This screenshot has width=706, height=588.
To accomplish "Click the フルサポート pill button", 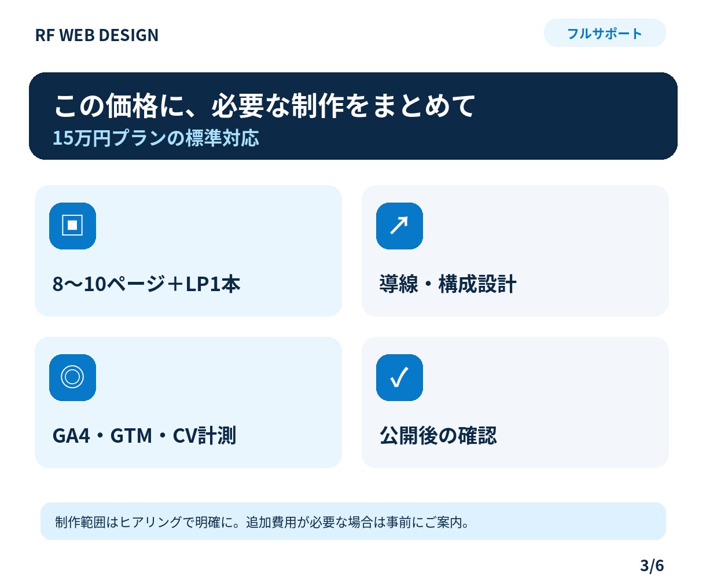I will [605, 33].
